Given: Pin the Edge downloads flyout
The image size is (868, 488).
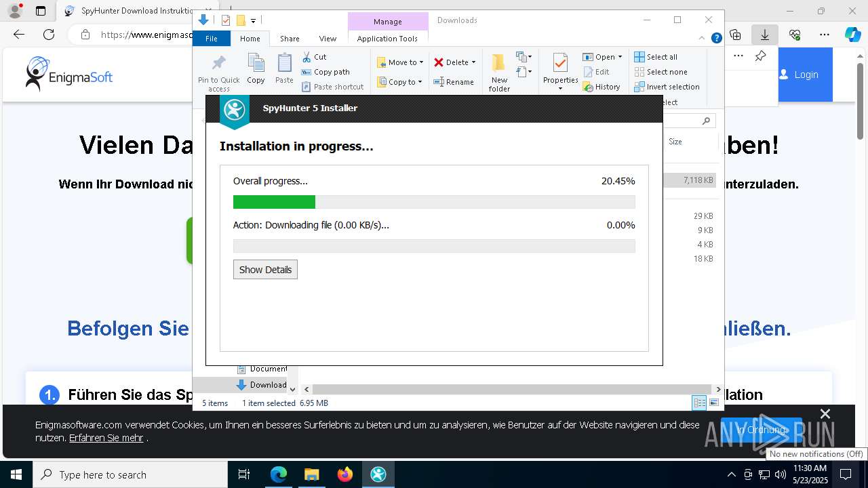Looking at the screenshot, I should [x=760, y=56].
